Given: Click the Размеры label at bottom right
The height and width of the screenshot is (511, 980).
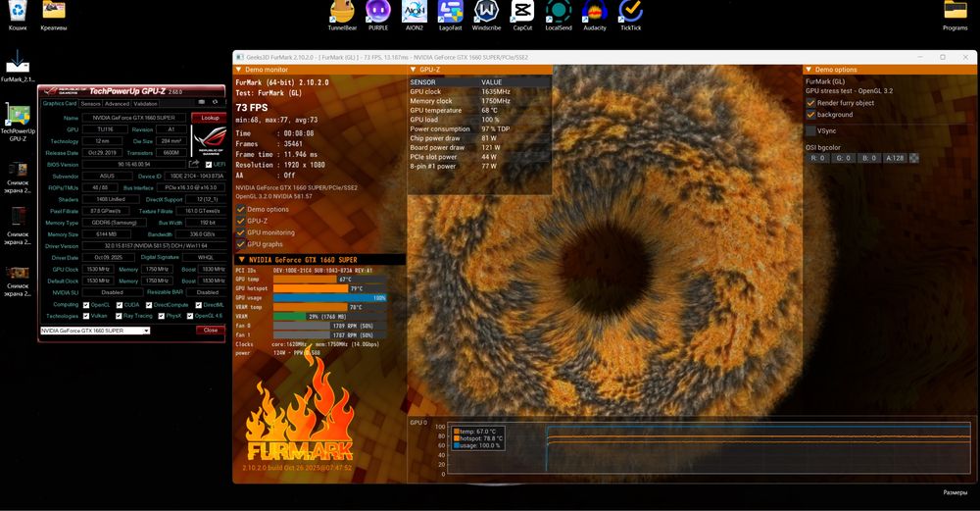Looking at the screenshot, I should tap(955, 493).
